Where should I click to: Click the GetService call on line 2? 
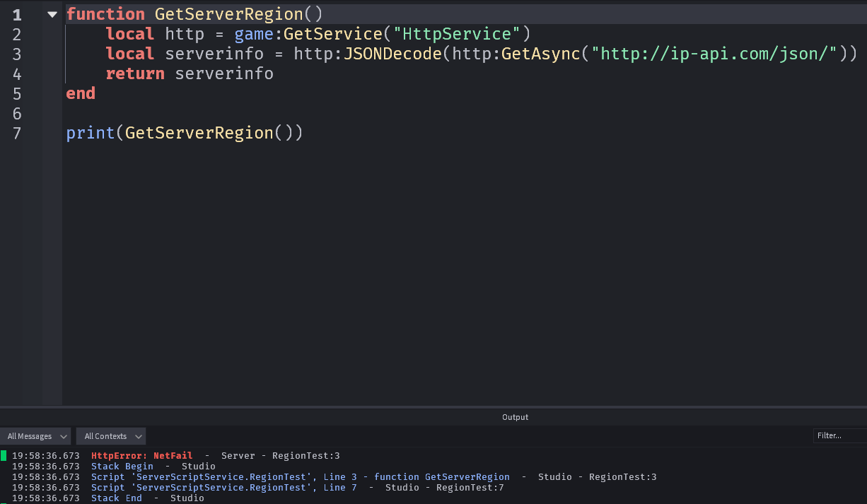[x=333, y=34]
